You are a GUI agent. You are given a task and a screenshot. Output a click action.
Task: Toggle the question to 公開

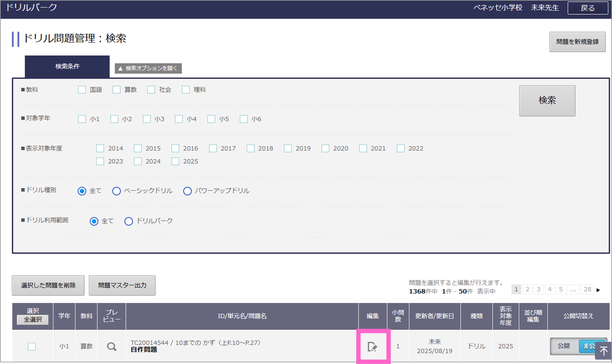click(563, 346)
